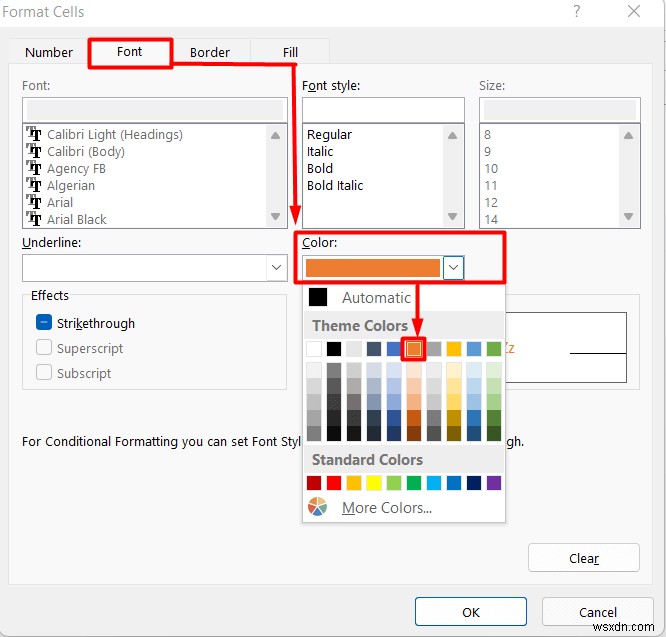Screen dimensions: 666x637
Task: Select Calibri Light (Headings) font
Action: point(115,135)
